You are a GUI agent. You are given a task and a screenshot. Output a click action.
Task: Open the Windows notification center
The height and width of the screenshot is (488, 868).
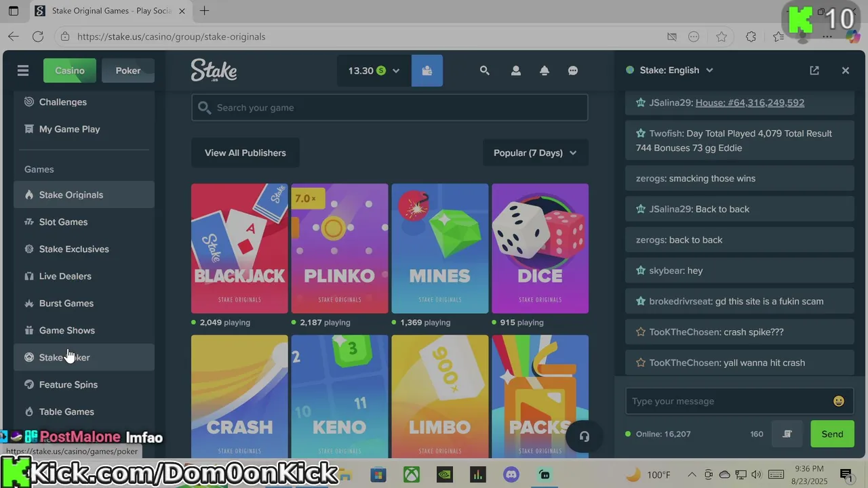pos(846,474)
